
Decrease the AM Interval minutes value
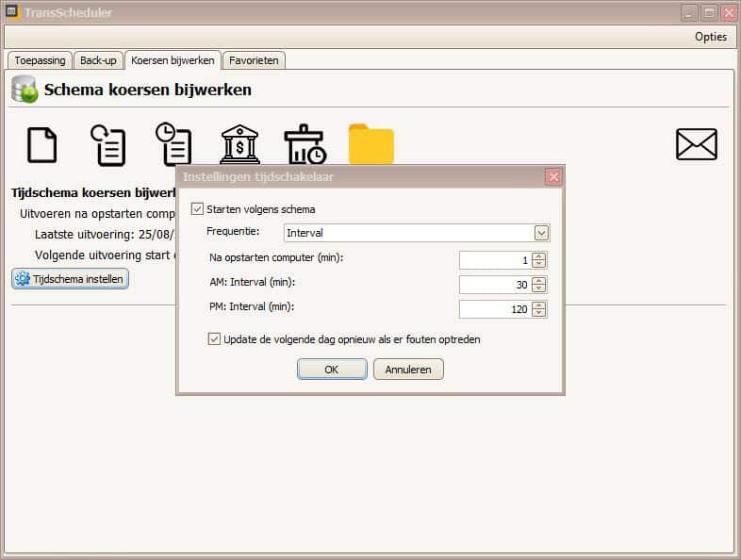pos(538,288)
